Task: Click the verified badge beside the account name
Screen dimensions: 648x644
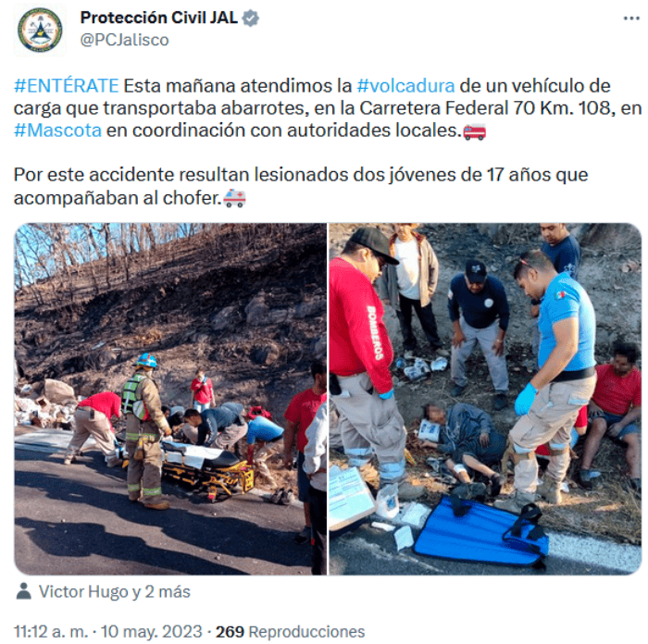Action: [251, 19]
